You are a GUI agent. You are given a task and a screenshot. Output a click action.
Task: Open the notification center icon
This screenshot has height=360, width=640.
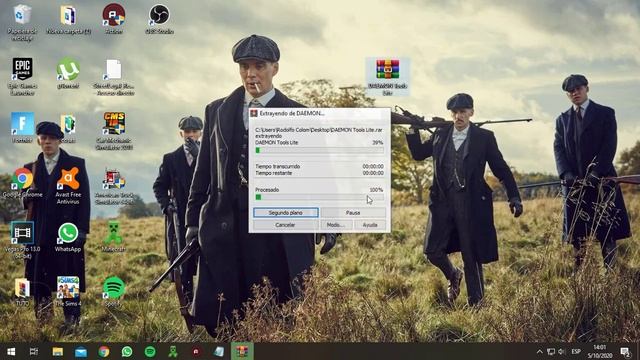pyautogui.click(x=625, y=351)
